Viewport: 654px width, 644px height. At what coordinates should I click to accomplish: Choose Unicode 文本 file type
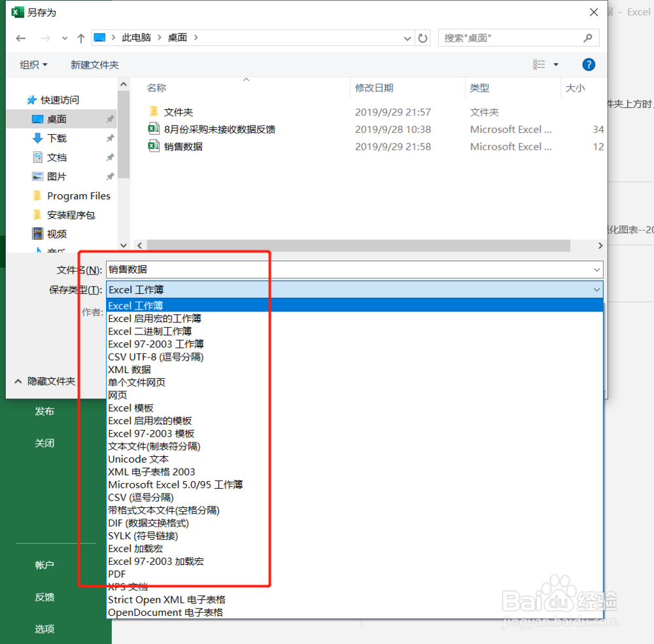coord(138,459)
